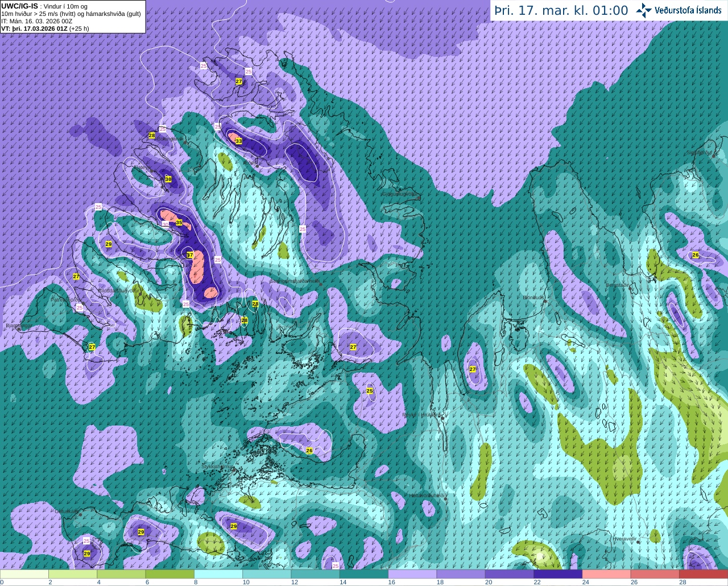Image resolution: width=728 pixels, height=586 pixels.
Task: Pick the 20–22 m/s purple legend swatch
Action: point(510,574)
